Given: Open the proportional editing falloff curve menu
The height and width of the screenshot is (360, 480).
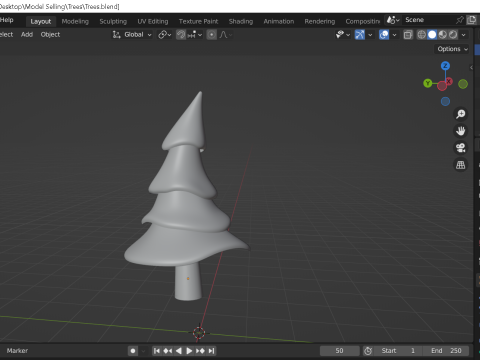Looking at the screenshot, I should [226, 35].
